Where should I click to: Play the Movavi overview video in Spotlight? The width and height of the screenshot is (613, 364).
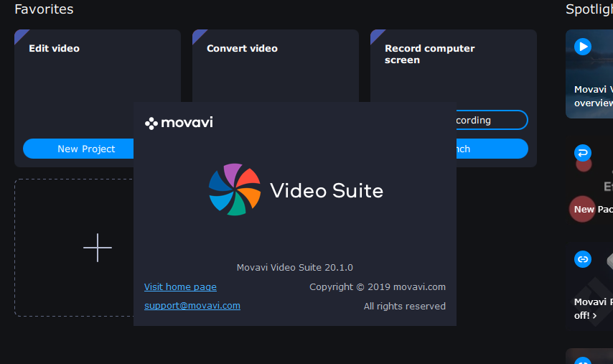pyautogui.click(x=583, y=47)
